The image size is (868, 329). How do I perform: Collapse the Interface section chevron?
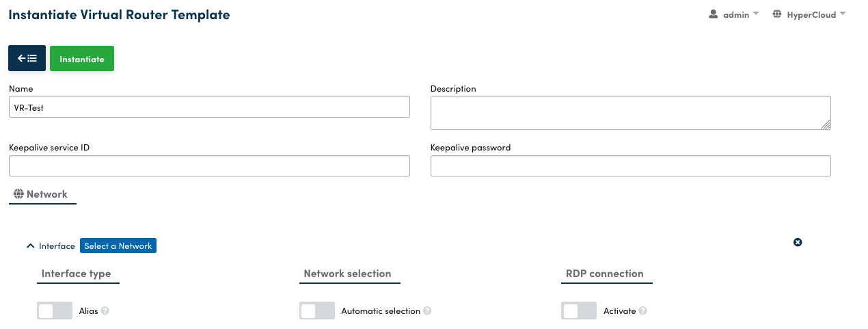[30, 246]
